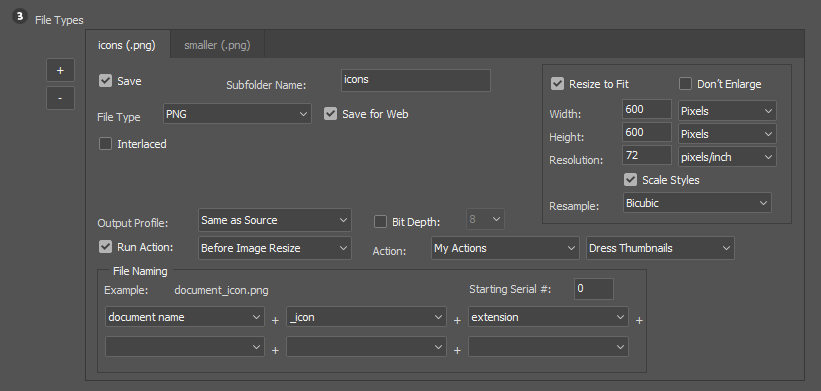Remove file type with minus button
This screenshot has height=391, width=821.
(60, 98)
